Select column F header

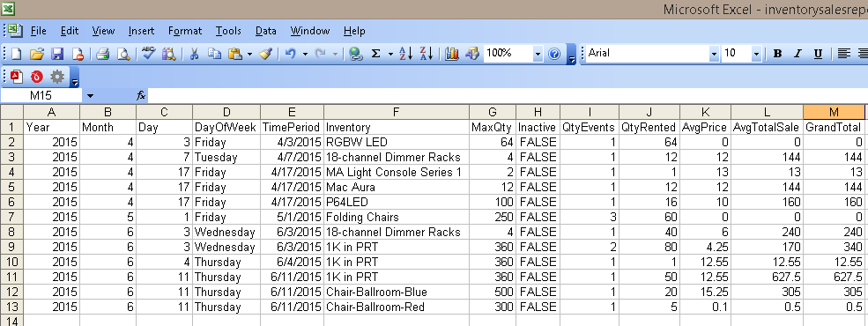point(397,112)
